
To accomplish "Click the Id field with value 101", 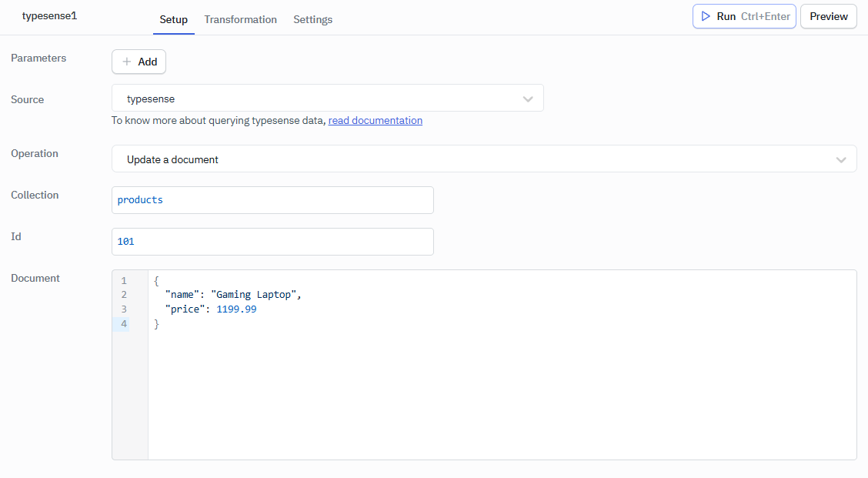I will click(x=272, y=242).
